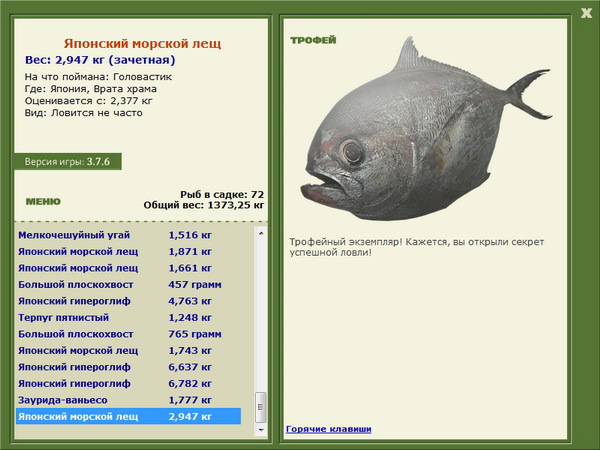Select Японский морской лещ 1,743 кг row

click(129, 350)
